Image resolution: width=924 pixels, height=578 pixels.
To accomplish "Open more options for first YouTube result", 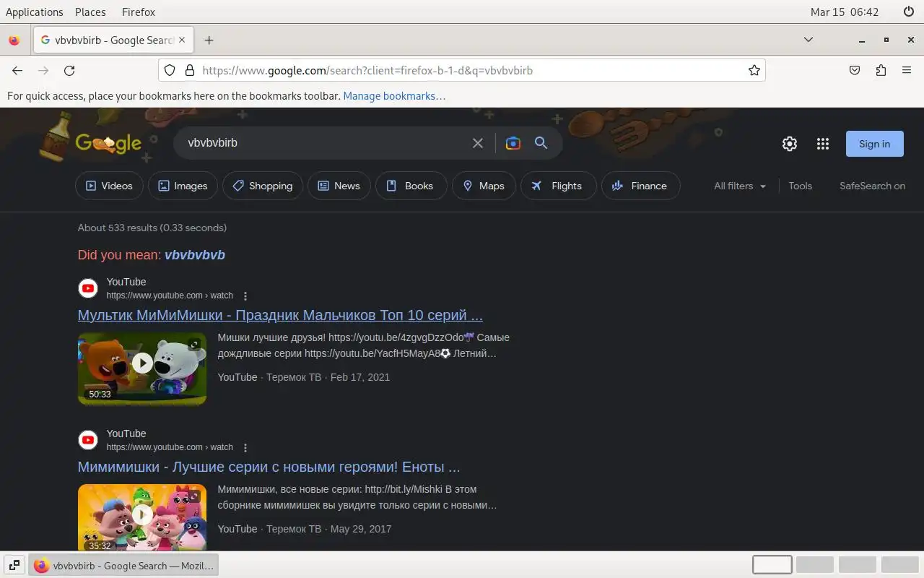I will 245,296.
